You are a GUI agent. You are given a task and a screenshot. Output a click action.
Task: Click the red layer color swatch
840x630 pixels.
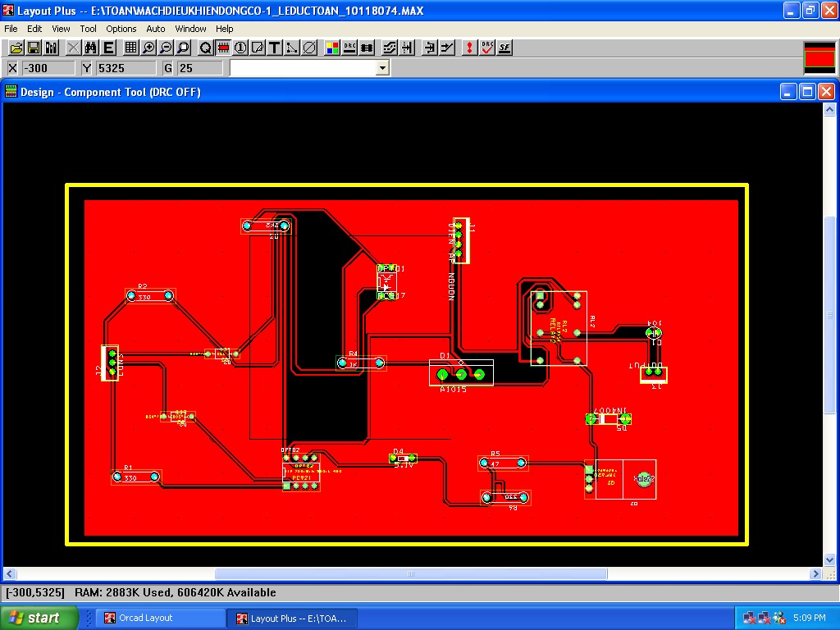point(819,58)
